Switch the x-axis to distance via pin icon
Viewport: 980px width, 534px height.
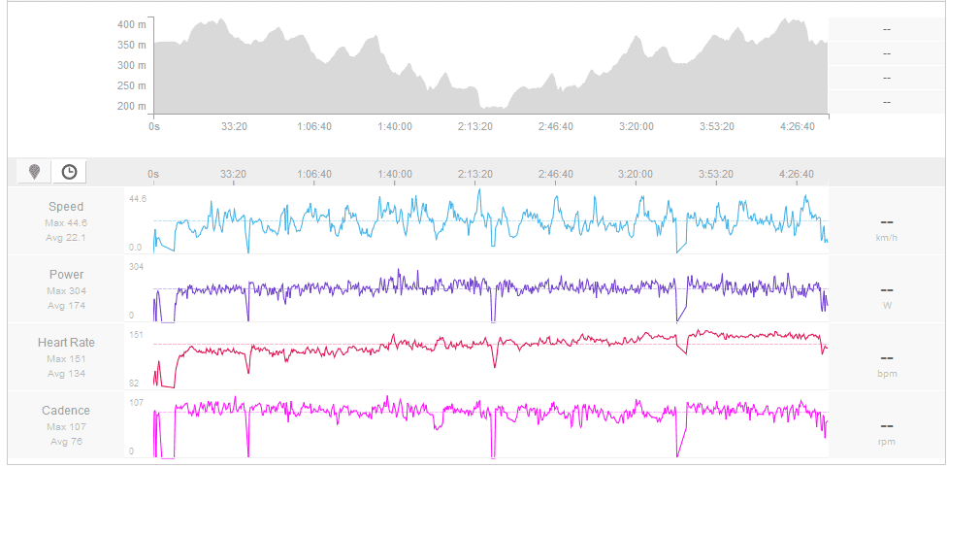pyautogui.click(x=35, y=172)
